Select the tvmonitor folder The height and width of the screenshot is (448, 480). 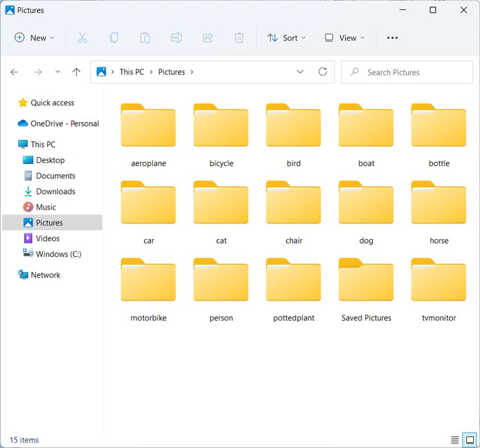pyautogui.click(x=438, y=290)
